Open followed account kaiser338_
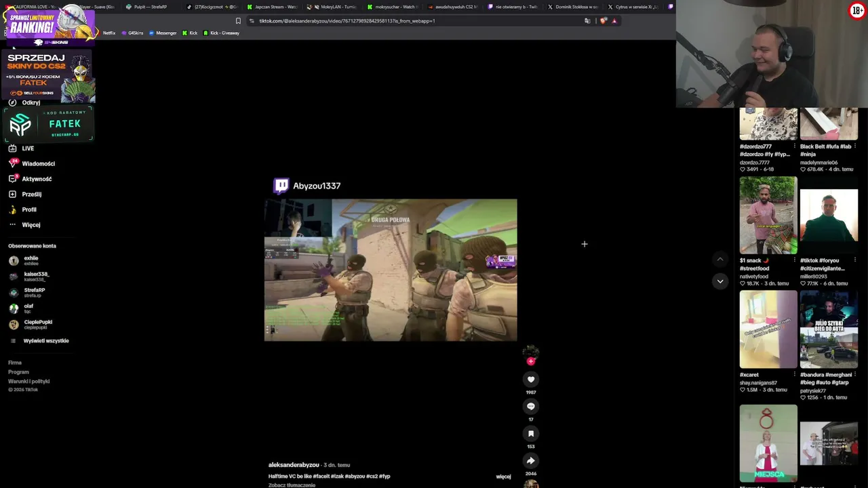The width and height of the screenshot is (868, 488). point(28,277)
